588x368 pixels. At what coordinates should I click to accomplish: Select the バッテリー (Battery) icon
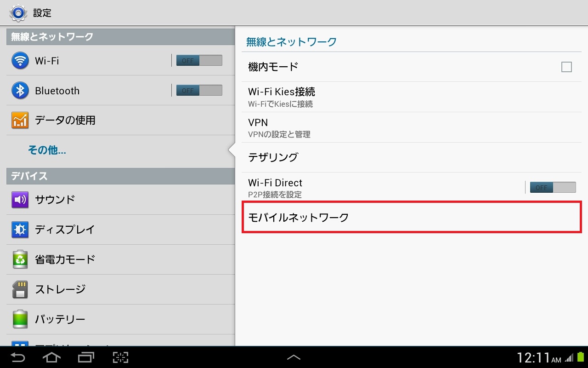click(19, 319)
